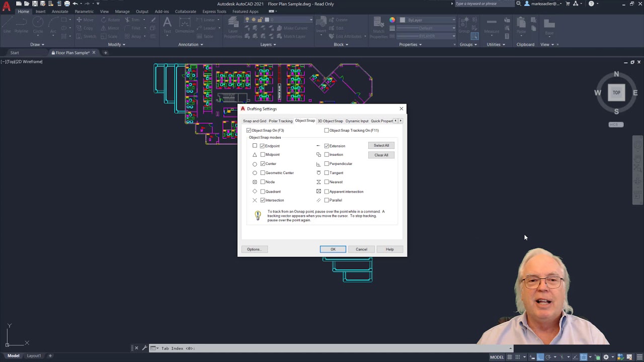Click the Help question mark icon

tap(591, 4)
